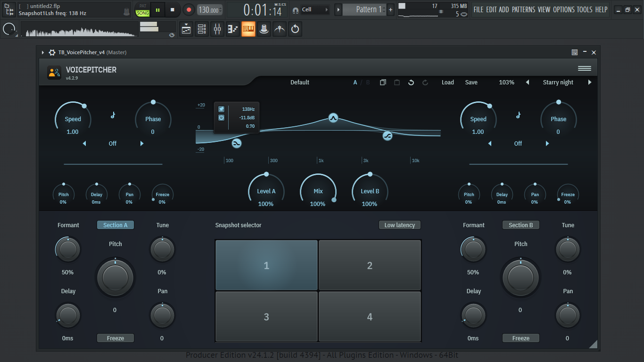Image resolution: width=644 pixels, height=362 pixels.
Task: Click the right section tempo-sync note icon
Action: click(518, 115)
